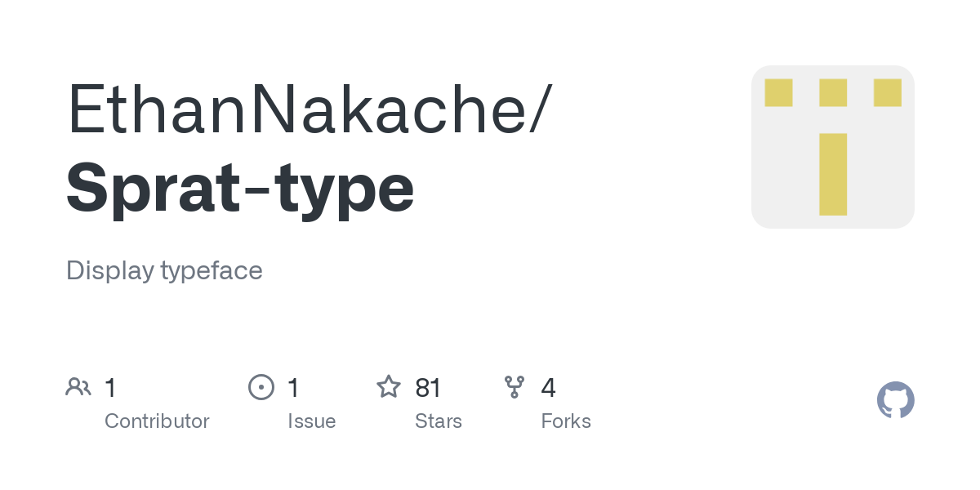Open the Sprat-type repository title
The image size is (980, 490).
pyautogui.click(x=240, y=188)
